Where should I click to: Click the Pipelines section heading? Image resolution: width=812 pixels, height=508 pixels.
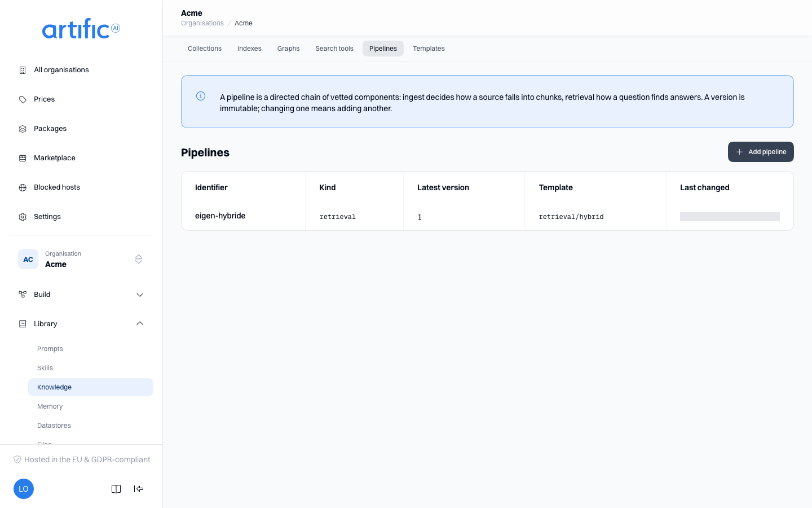(205, 152)
